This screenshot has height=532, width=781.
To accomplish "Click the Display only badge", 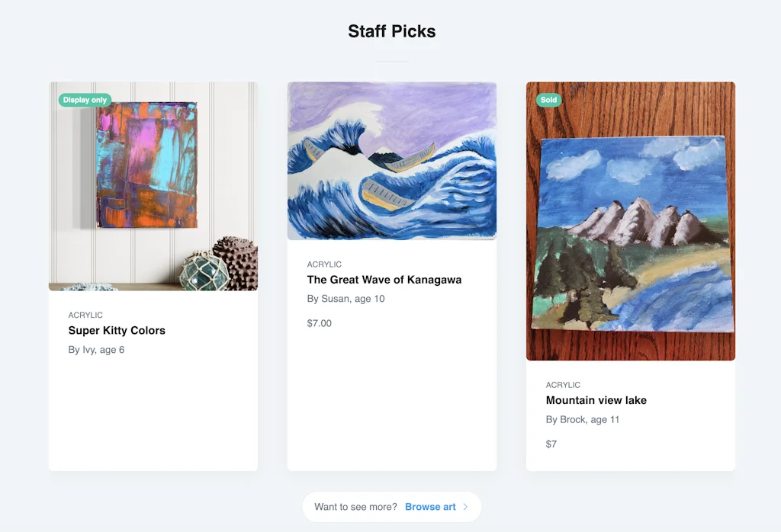I will tap(85, 100).
